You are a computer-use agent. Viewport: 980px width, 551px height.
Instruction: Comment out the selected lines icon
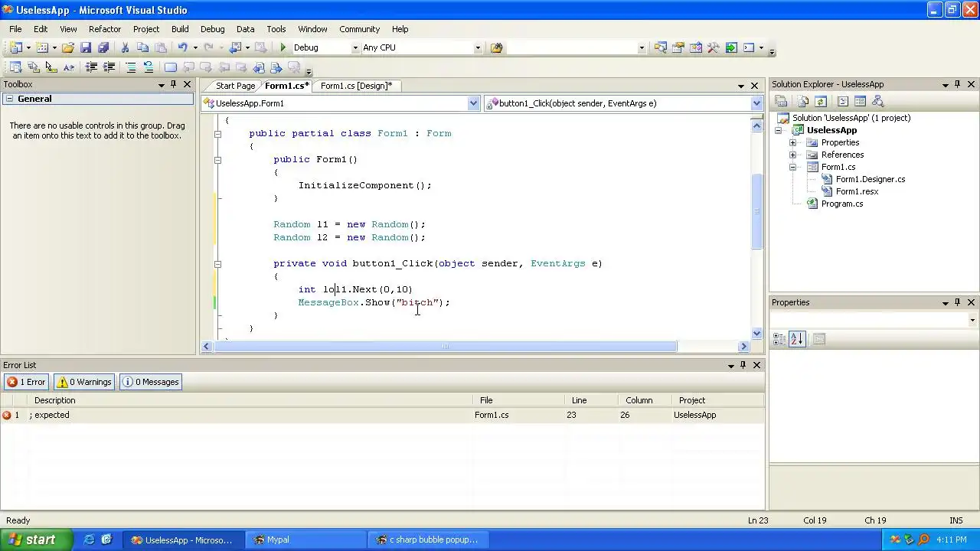(x=130, y=67)
